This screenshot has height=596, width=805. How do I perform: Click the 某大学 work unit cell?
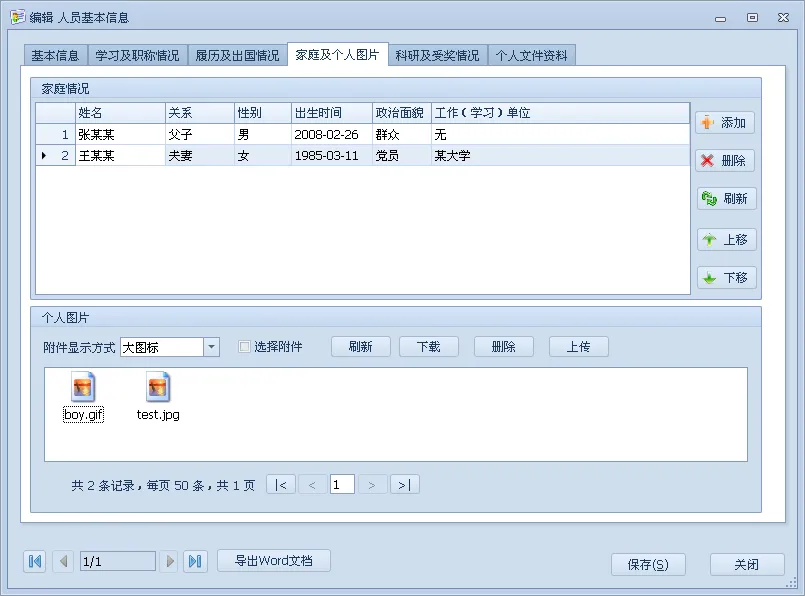560,156
